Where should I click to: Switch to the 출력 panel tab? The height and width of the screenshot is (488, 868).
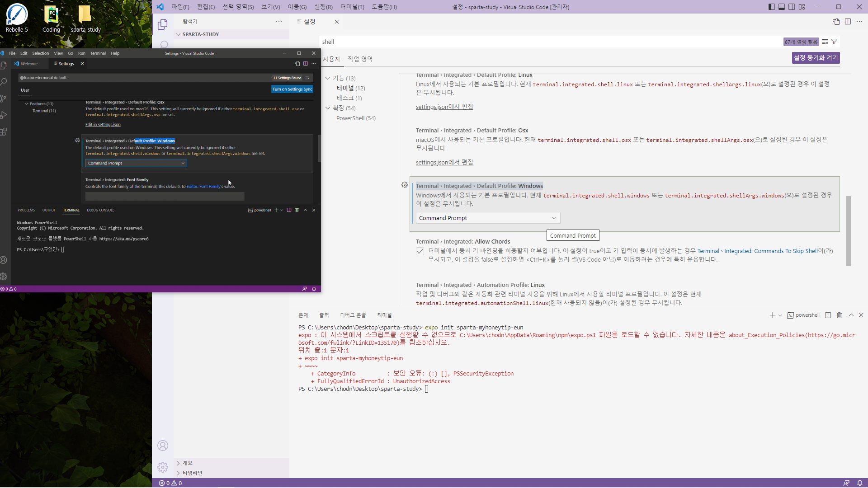[324, 315]
